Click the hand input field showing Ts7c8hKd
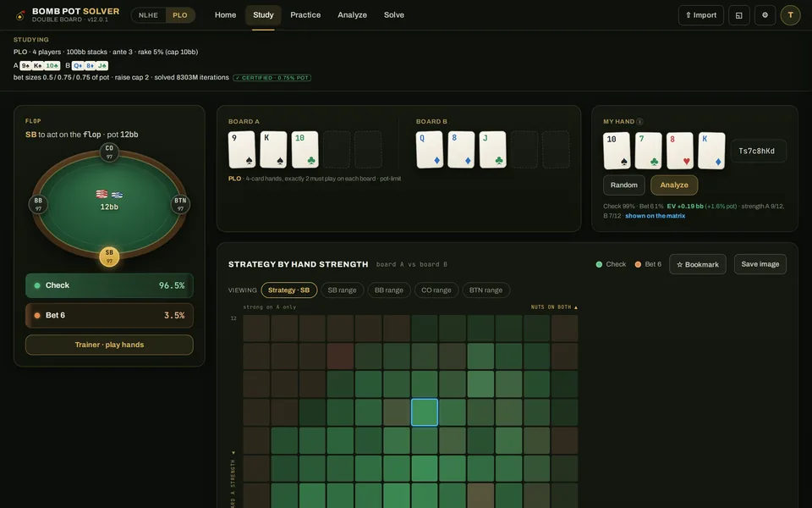Viewport: 812px width, 508px height. [x=759, y=151]
